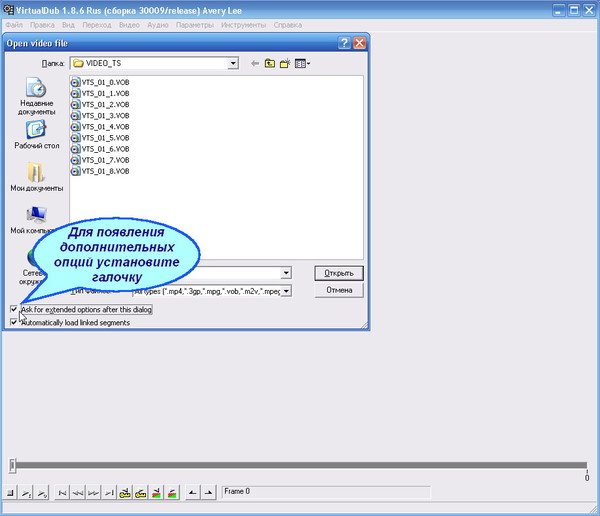Screen dimensions: 600x516
Task: Open the Инструменты menu
Action: (x=243, y=25)
